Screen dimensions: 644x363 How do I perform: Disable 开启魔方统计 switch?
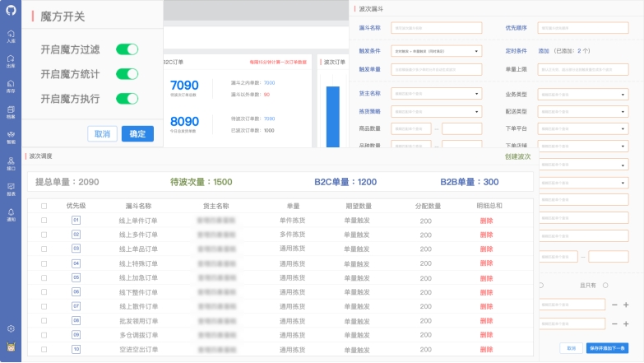pyautogui.click(x=127, y=74)
